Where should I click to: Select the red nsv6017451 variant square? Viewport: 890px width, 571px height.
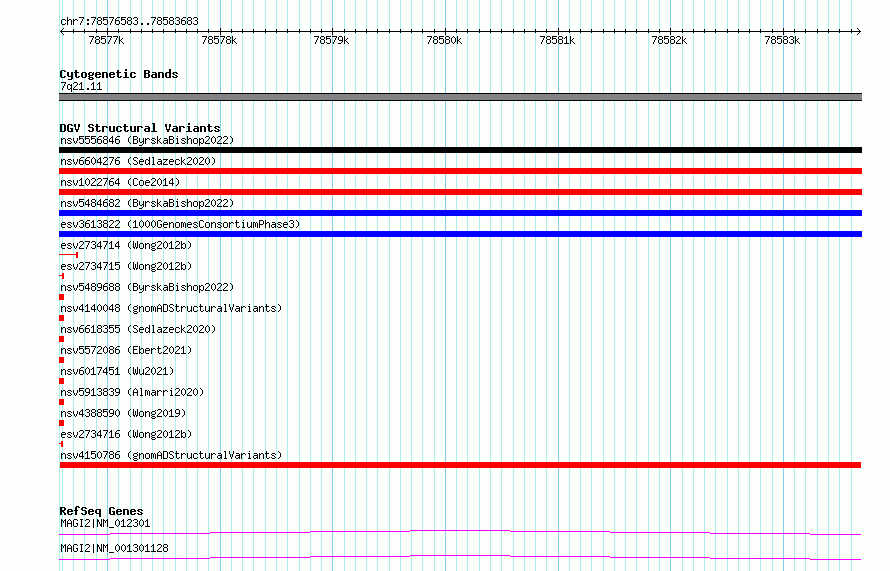click(x=61, y=381)
